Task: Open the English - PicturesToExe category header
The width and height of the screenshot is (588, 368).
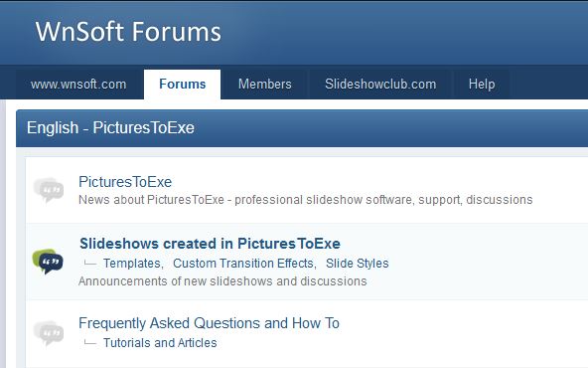Action: tap(110, 127)
